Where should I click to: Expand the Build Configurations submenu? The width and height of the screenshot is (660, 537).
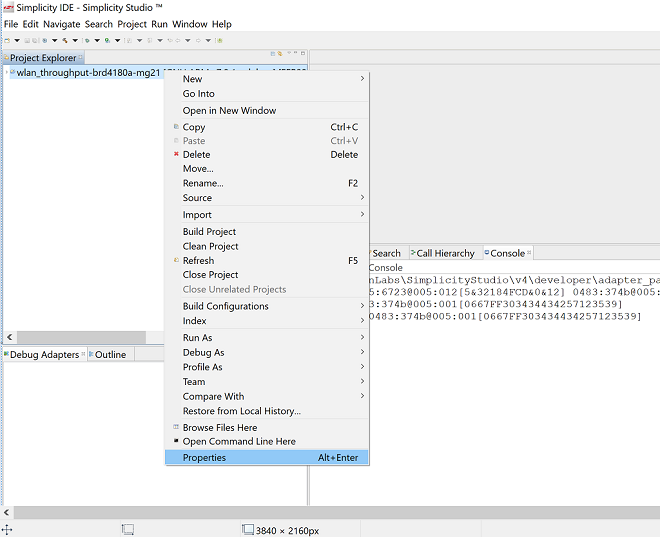click(x=362, y=307)
